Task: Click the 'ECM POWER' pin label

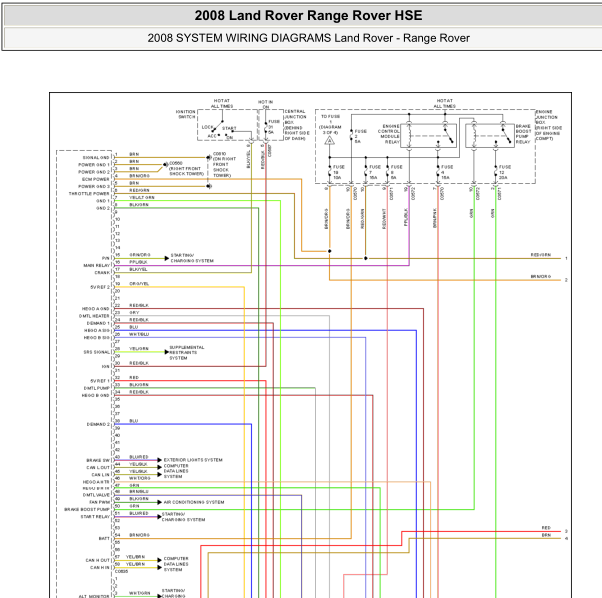Action: coord(96,179)
